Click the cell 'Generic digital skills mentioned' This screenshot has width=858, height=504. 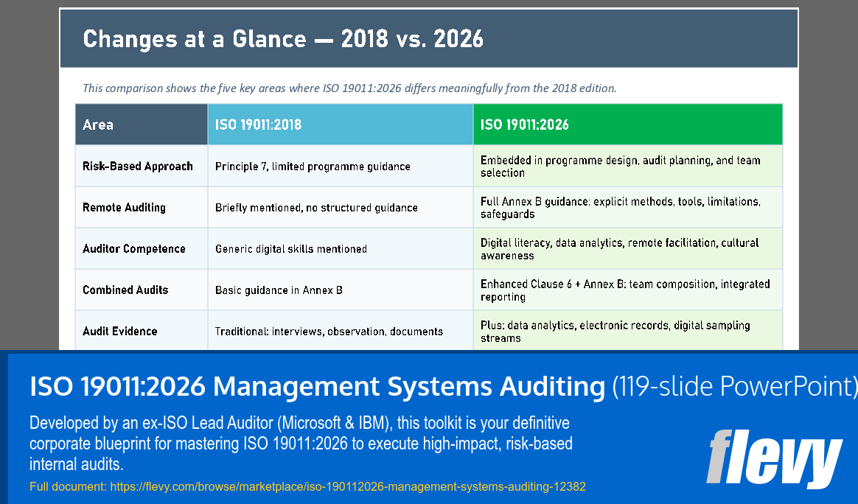[341, 249]
